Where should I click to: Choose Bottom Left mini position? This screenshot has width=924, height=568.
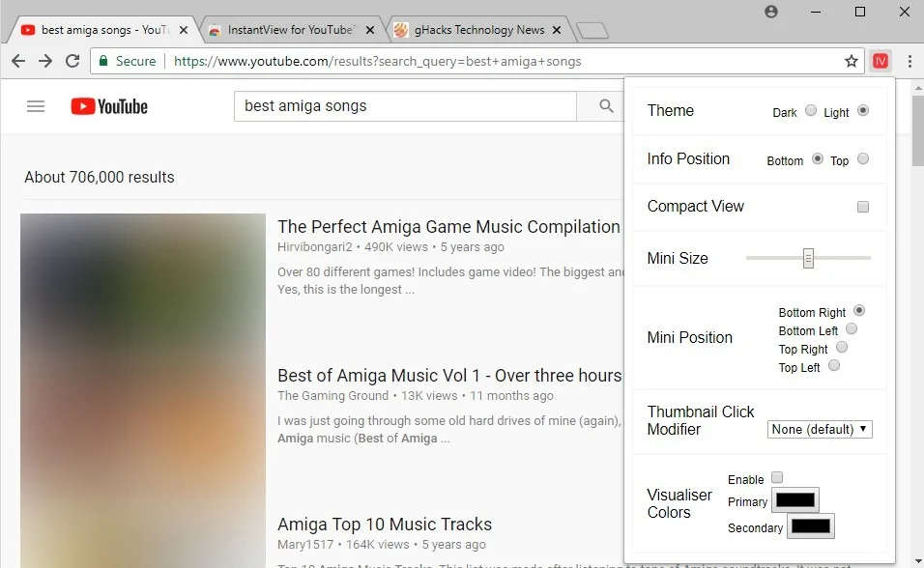pyautogui.click(x=852, y=328)
